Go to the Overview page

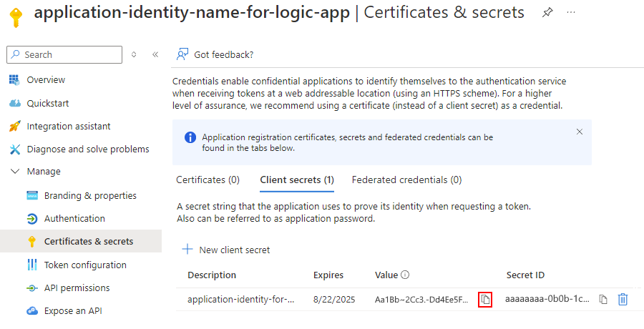point(46,80)
